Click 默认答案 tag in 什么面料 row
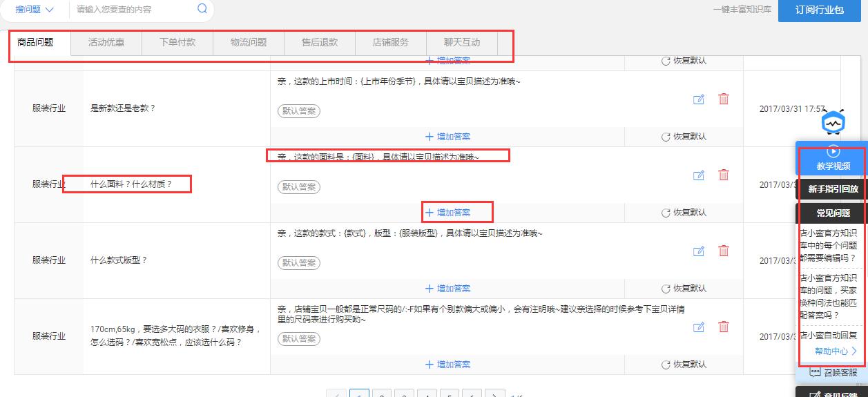This screenshot has width=868, height=397. click(x=299, y=187)
